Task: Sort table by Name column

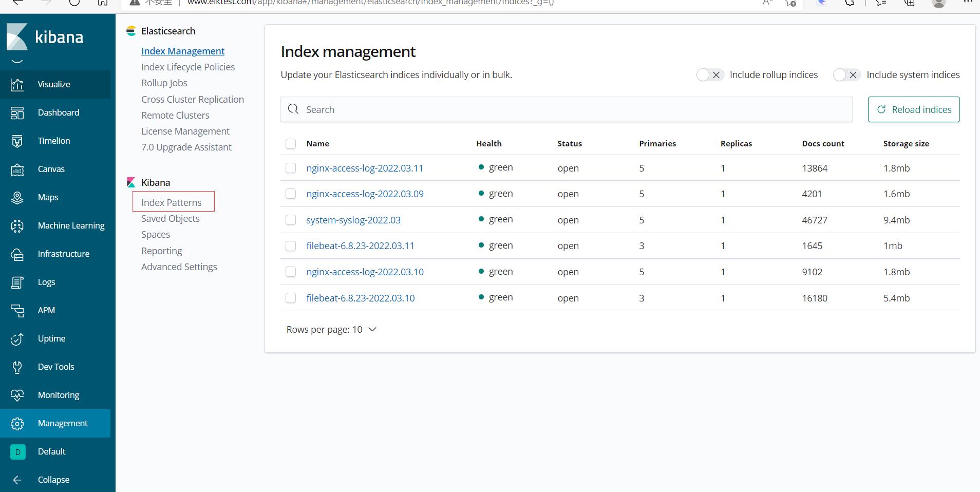Action: tap(317, 144)
